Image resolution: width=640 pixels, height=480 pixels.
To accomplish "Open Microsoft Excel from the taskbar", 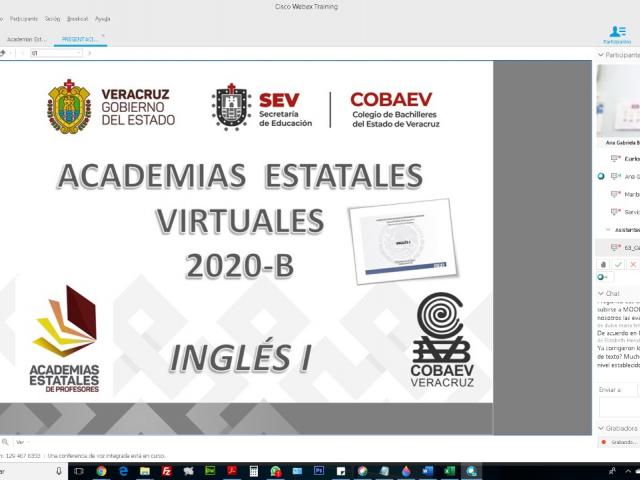I will pyautogui.click(x=449, y=471).
